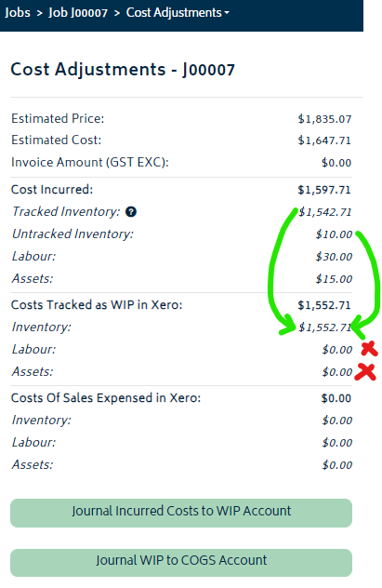Click the Costs Of Sales Expensed in Xero label
This screenshot has height=588, width=382.
(x=106, y=398)
